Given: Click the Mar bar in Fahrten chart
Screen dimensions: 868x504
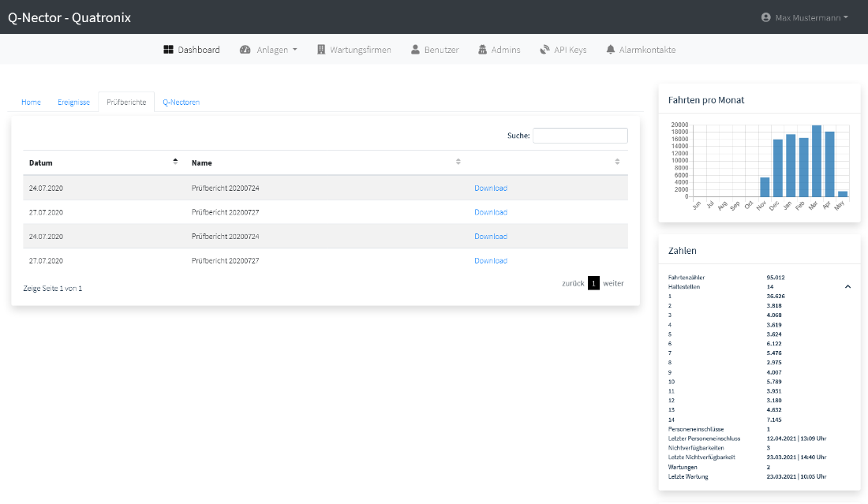Looking at the screenshot, I should pyautogui.click(x=817, y=161).
